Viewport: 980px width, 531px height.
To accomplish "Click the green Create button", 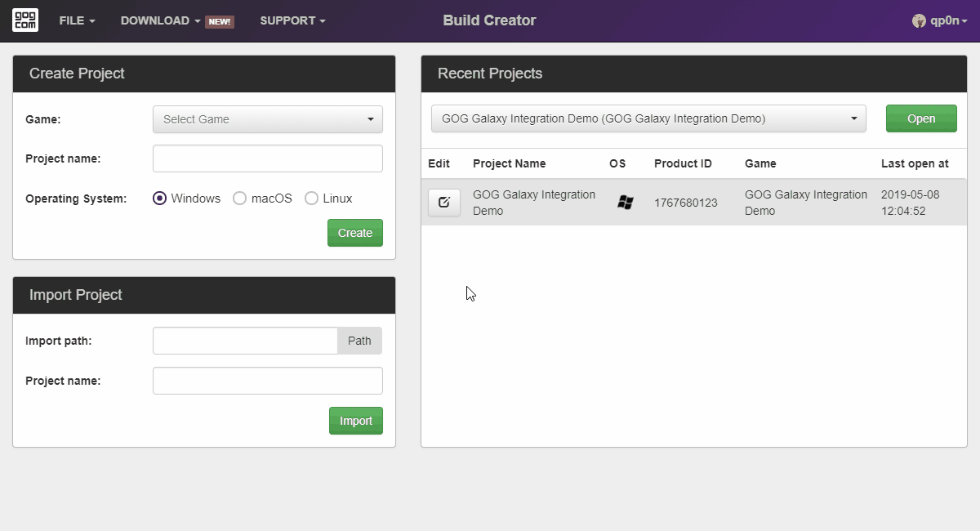I will [355, 233].
